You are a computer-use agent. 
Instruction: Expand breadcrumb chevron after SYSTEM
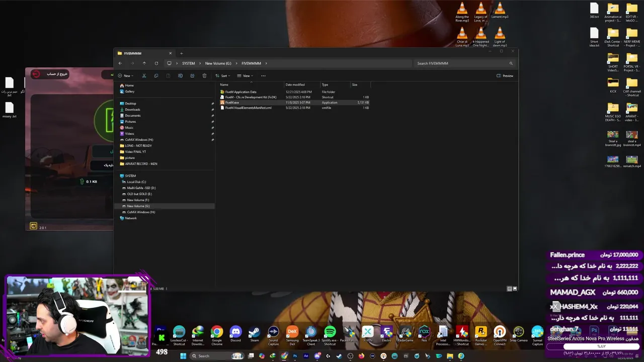point(200,63)
